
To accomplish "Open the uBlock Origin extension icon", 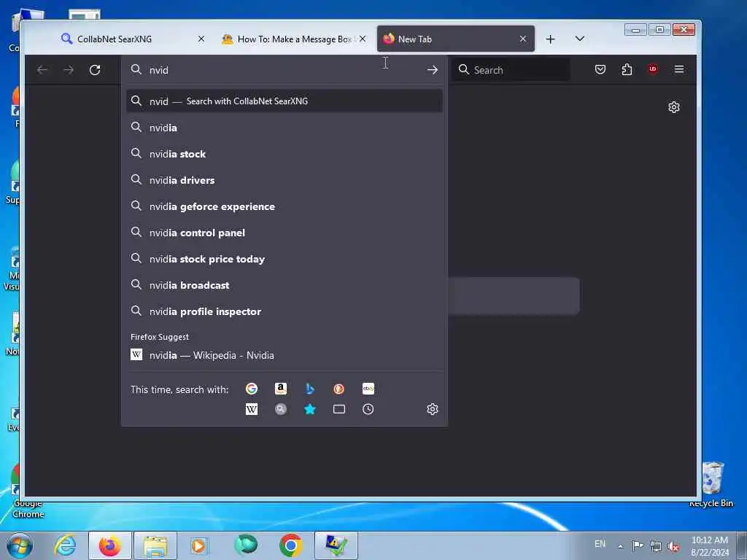I will coord(653,69).
